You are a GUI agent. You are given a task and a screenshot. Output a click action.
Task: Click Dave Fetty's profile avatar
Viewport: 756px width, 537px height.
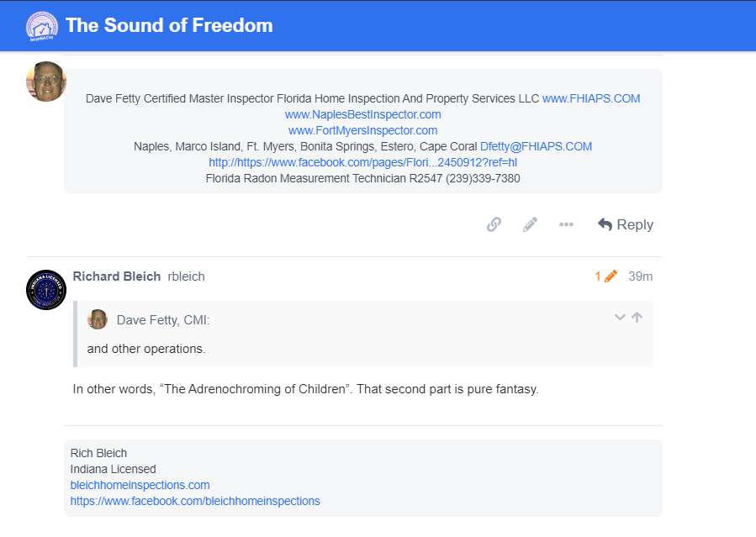point(46,82)
